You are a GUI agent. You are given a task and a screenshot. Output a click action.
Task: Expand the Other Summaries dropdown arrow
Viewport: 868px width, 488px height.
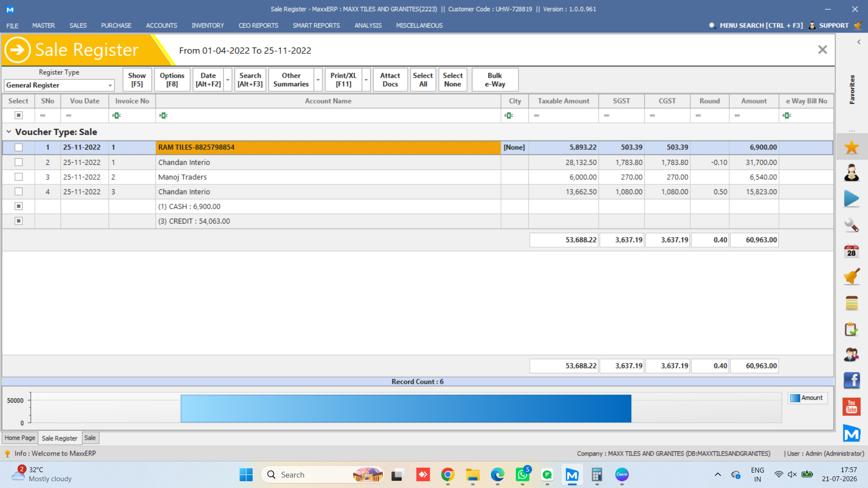point(318,80)
